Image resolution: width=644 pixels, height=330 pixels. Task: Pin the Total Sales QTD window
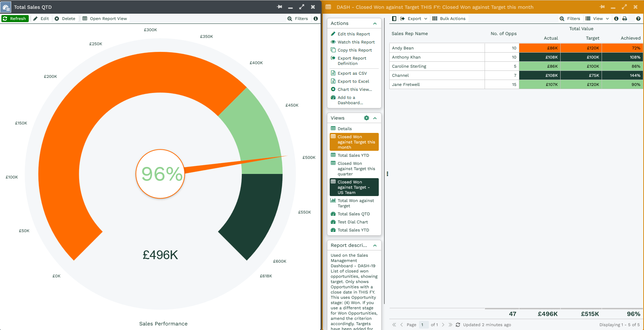279,7
